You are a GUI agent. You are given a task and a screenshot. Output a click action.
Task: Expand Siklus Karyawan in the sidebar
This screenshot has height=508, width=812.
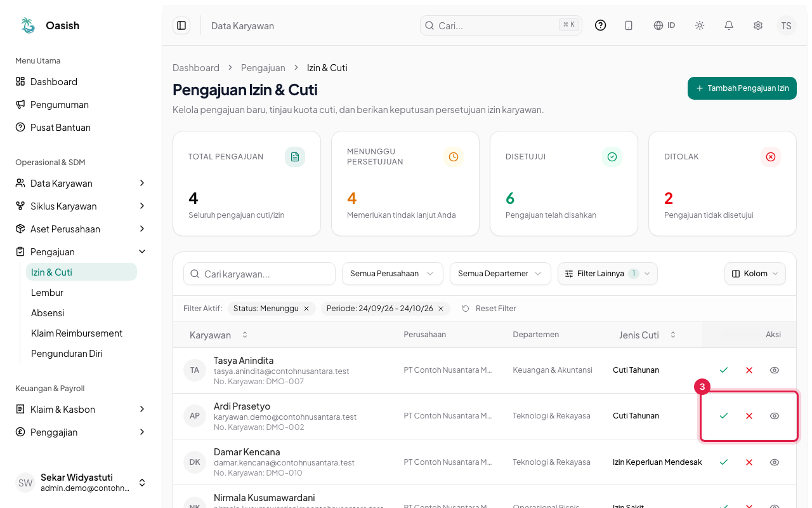click(x=81, y=206)
